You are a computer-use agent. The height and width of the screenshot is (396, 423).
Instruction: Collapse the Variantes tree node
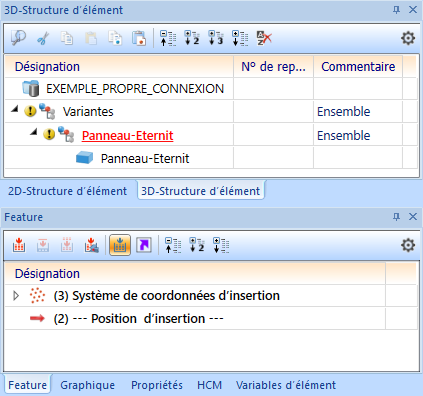15,109
